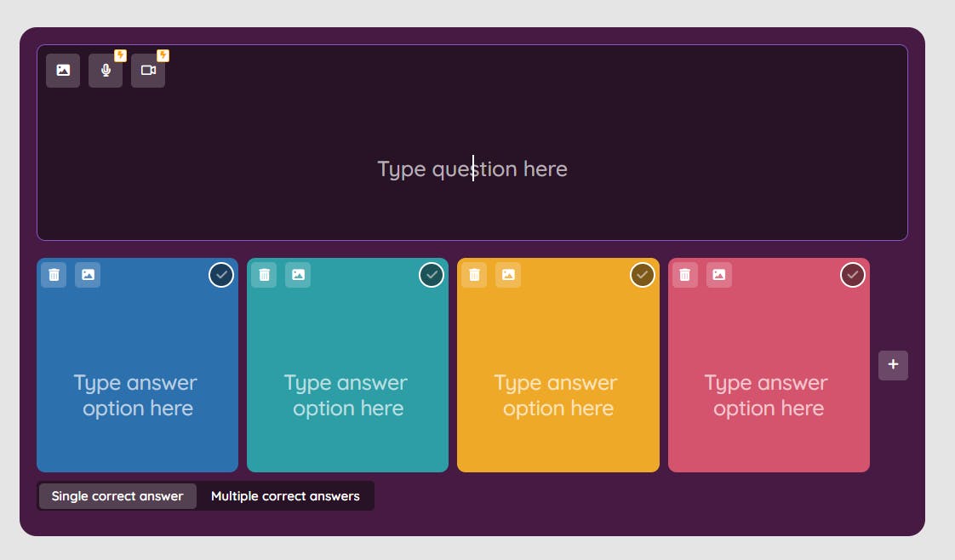Insert an image in the yellow answer option

point(508,275)
